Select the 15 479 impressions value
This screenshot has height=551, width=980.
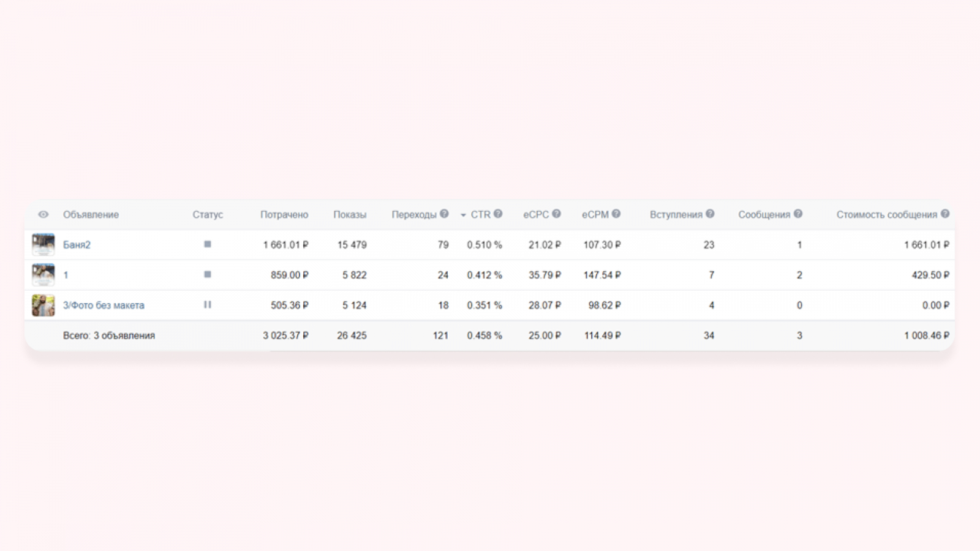pos(352,245)
